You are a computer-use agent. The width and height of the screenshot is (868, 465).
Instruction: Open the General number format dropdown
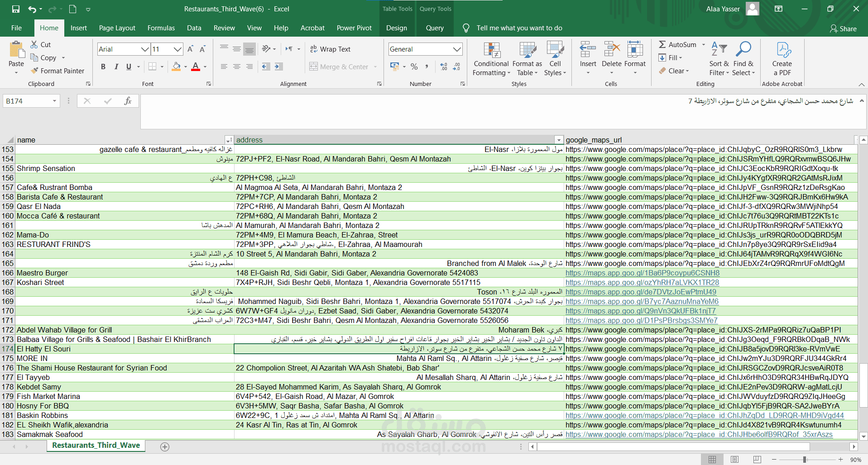coord(457,49)
